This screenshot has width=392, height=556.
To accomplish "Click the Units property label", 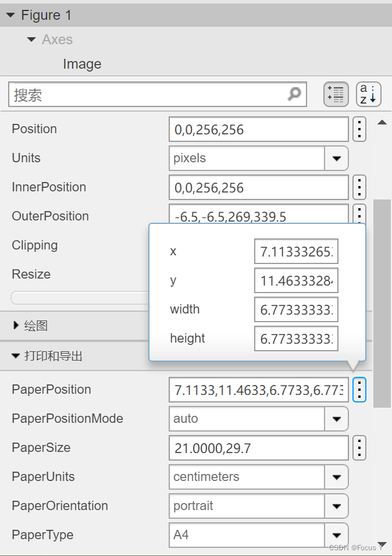I will (x=26, y=158).
